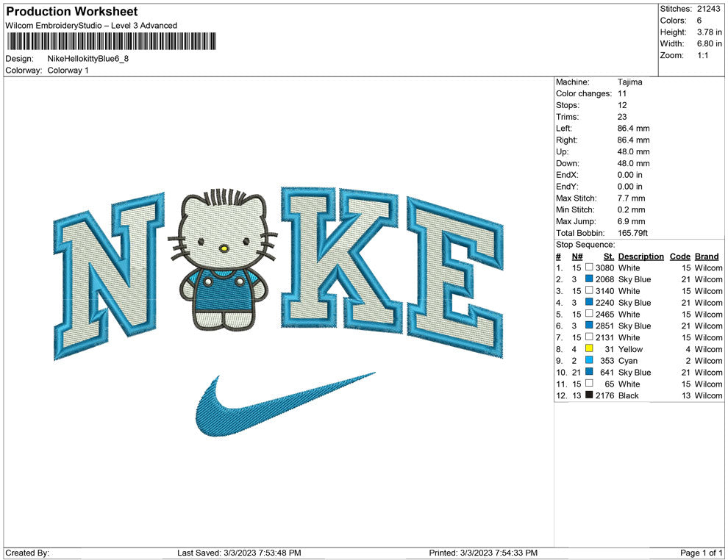Click the Yellow description in stop 8

tap(630, 349)
